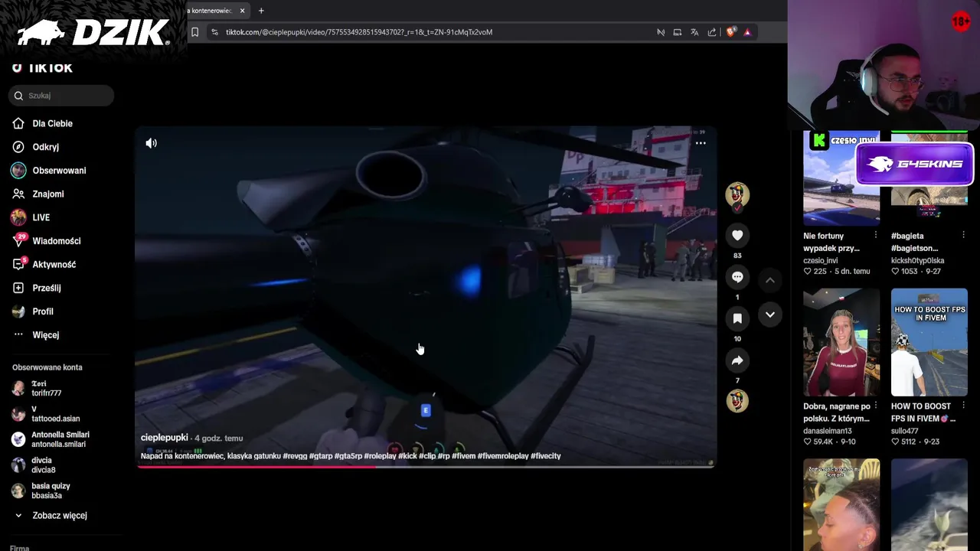The width and height of the screenshot is (980, 551).
Task: Click the tiktok.com address bar URL
Action: point(359,32)
